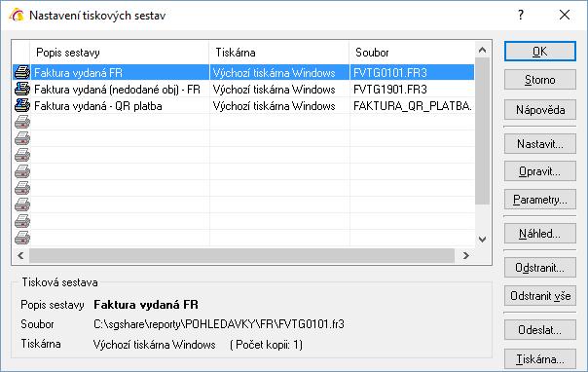Click the last grey printer slot icon
Screen dimensions: 588x372
tap(22, 238)
